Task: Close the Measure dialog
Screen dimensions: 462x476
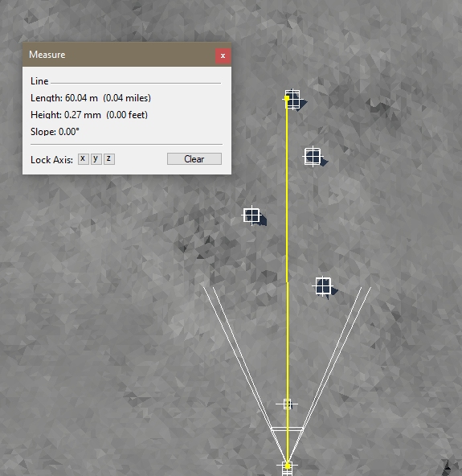Action: [x=223, y=55]
